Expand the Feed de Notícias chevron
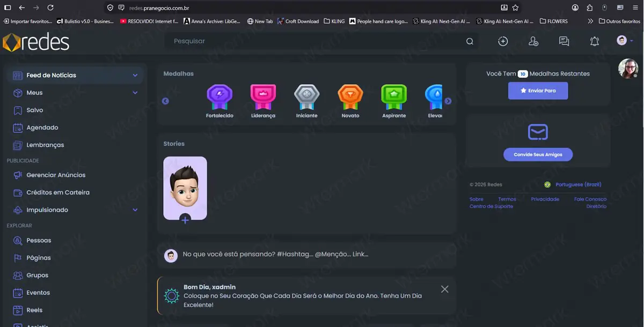 [135, 76]
